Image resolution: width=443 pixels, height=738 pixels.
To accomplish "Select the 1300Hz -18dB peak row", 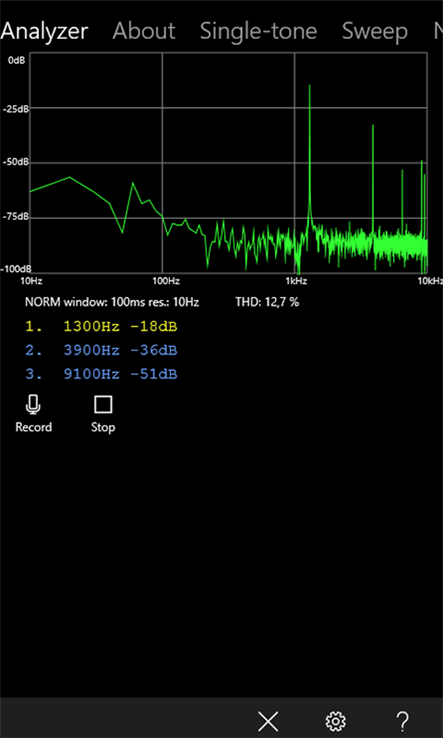I will tap(102, 327).
